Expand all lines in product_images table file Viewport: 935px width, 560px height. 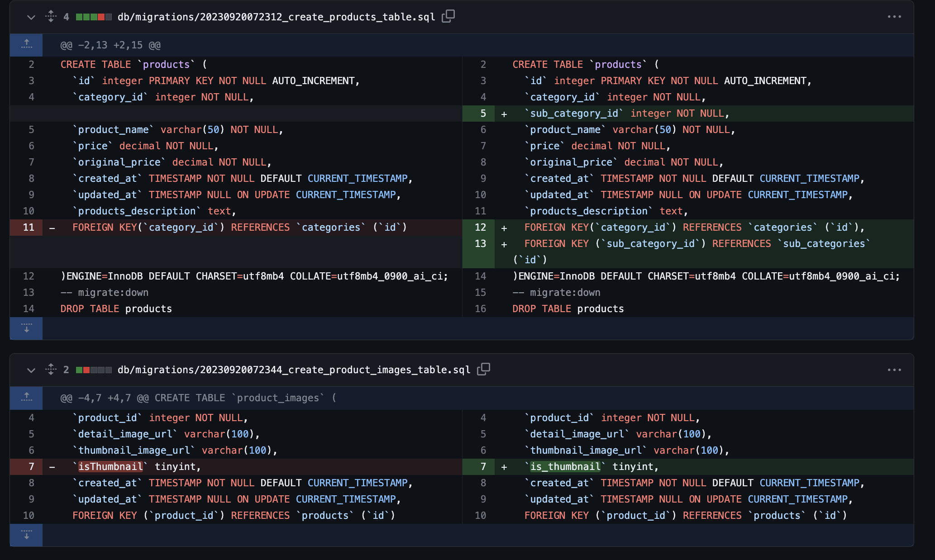[x=51, y=370]
